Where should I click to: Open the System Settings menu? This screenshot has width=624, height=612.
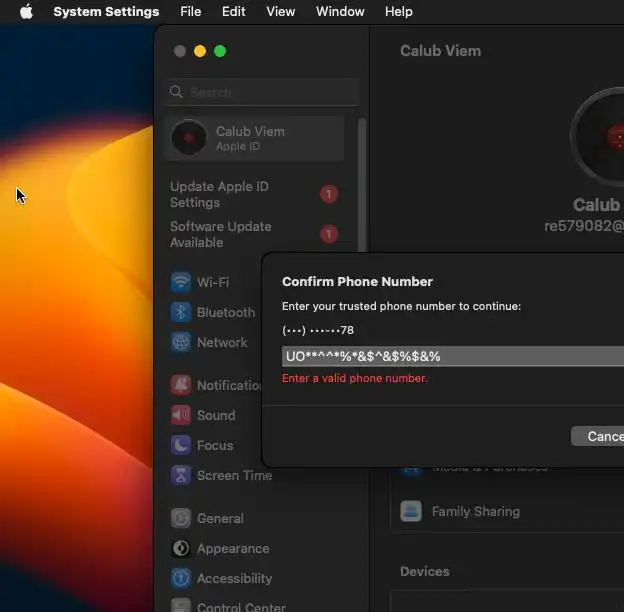pos(106,12)
